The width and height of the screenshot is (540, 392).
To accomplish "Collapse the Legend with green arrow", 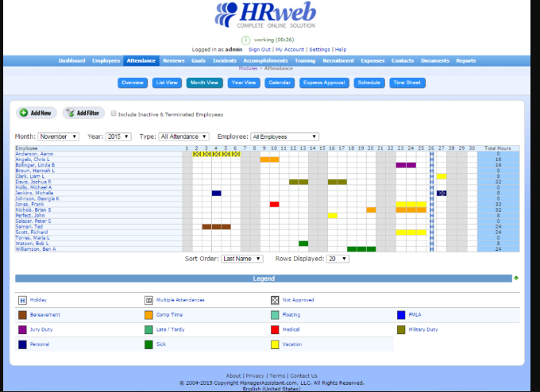I will [516, 278].
